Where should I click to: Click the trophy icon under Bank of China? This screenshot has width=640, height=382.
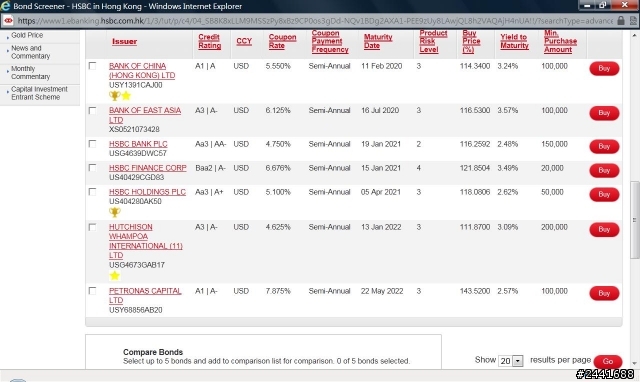[x=114, y=96]
